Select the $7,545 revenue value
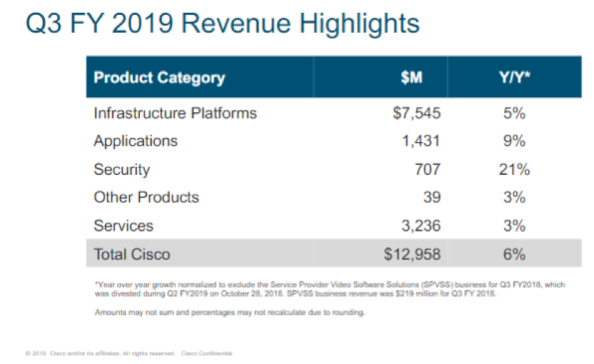The height and width of the screenshot is (364, 594). pyautogui.click(x=417, y=113)
